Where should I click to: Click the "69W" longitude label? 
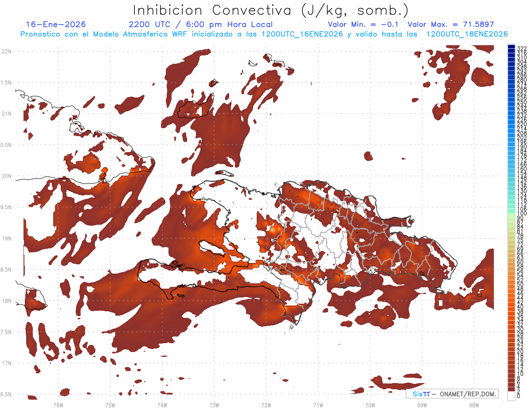(x=422, y=405)
